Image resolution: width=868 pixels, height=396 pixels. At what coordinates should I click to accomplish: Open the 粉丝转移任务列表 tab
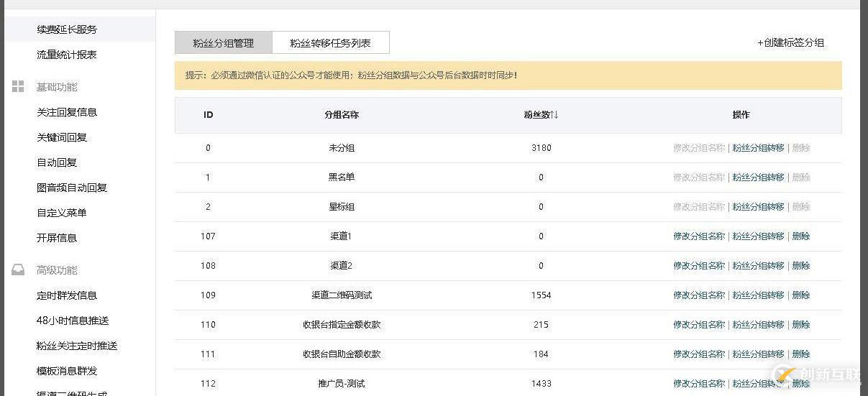330,43
